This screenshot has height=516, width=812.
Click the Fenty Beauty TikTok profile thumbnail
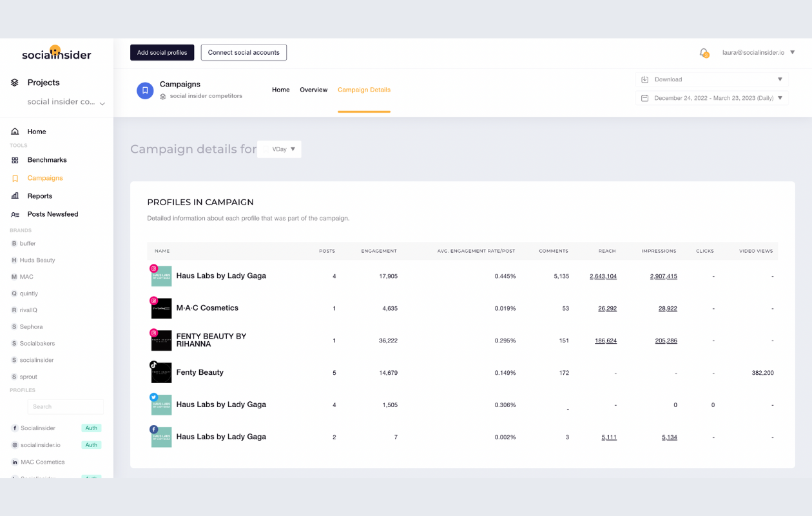pos(161,372)
